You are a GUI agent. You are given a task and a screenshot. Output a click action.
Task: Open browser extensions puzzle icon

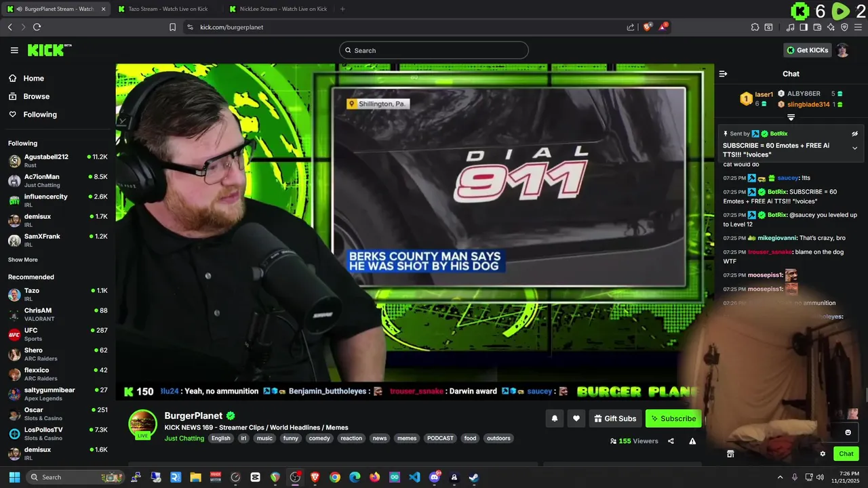point(755,27)
